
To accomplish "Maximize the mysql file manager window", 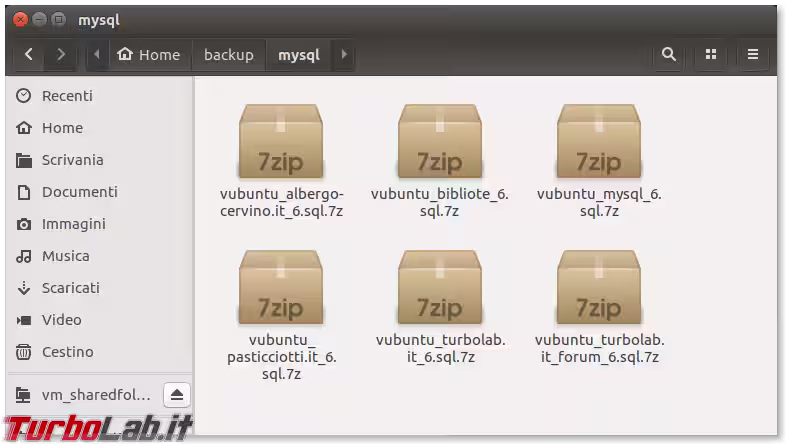I will (x=59, y=20).
